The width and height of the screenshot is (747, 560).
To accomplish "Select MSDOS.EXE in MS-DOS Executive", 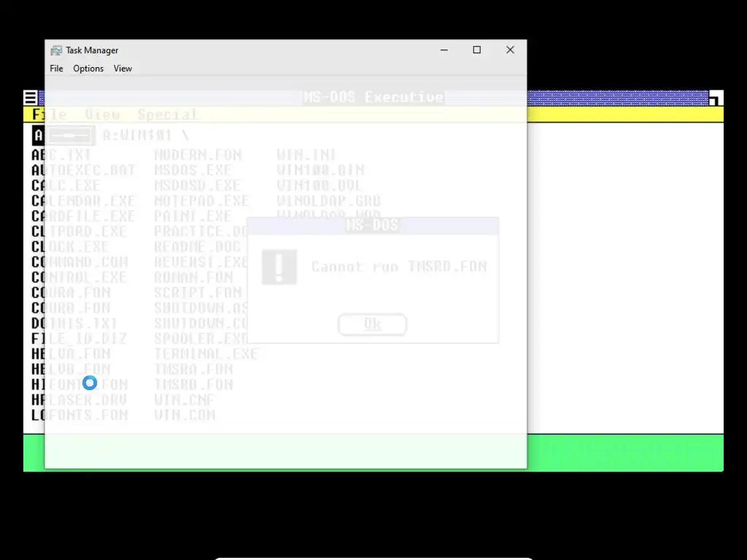I will [x=193, y=170].
